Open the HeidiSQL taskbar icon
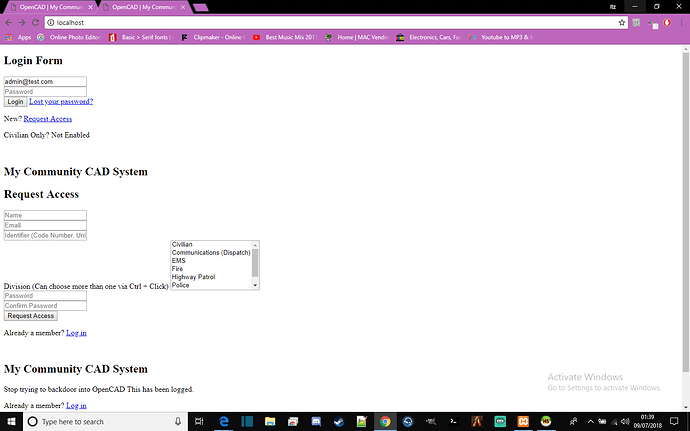This screenshot has width=690, height=431. click(x=546, y=422)
